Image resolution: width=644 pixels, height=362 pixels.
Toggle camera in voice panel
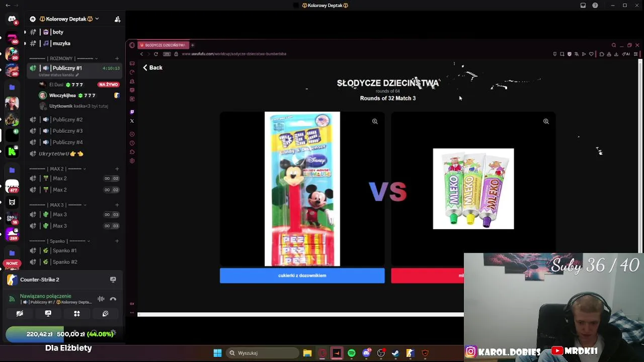tap(20, 314)
